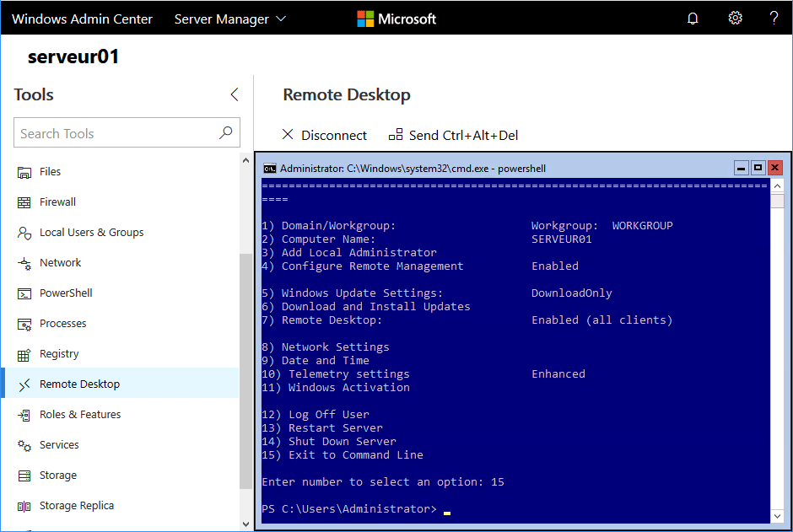Click the Processes tool icon
Image resolution: width=793 pixels, height=532 pixels.
point(24,324)
